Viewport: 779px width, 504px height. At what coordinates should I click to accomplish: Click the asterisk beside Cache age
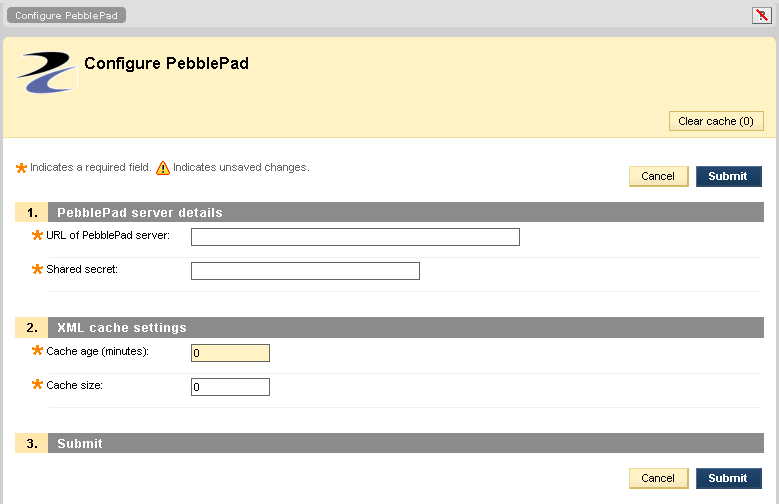(x=37, y=350)
